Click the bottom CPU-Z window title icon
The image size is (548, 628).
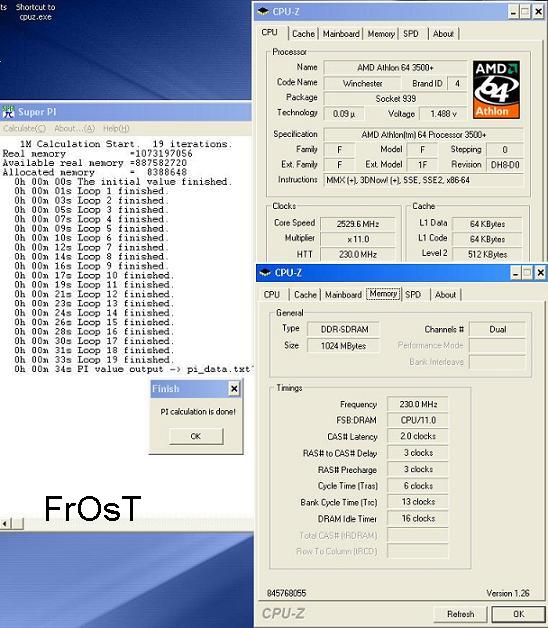tap(265, 272)
